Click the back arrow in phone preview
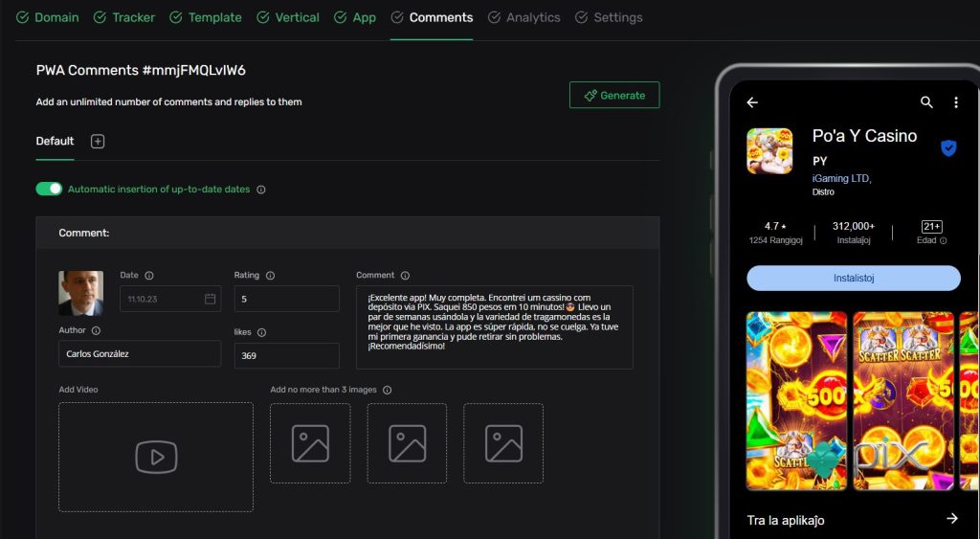The image size is (980, 539). [x=752, y=102]
